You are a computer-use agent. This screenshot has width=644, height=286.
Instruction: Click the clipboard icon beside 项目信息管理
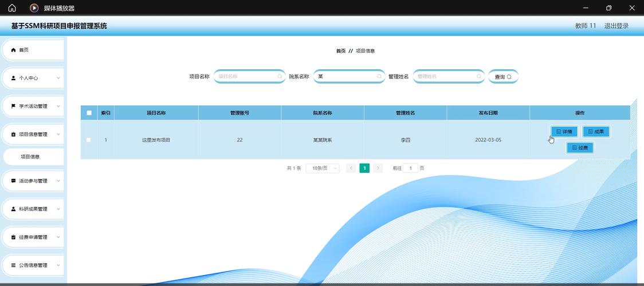coord(13,134)
